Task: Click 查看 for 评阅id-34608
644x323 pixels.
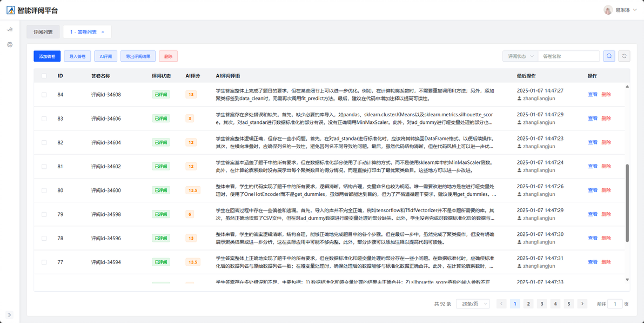Action: point(593,95)
